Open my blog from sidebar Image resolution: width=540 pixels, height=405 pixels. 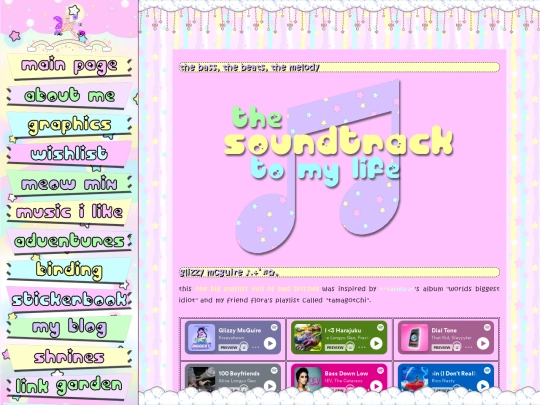click(x=69, y=328)
